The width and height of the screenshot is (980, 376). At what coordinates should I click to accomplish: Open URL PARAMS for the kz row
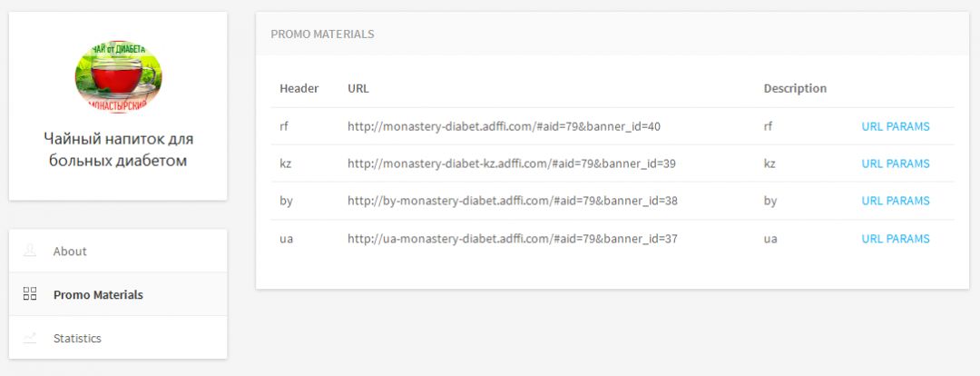pyautogui.click(x=895, y=163)
